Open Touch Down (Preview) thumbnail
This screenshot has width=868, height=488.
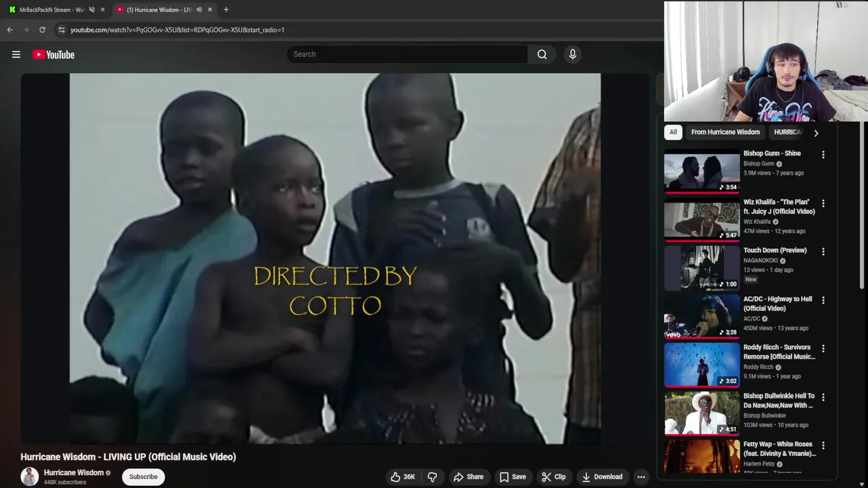pos(702,269)
